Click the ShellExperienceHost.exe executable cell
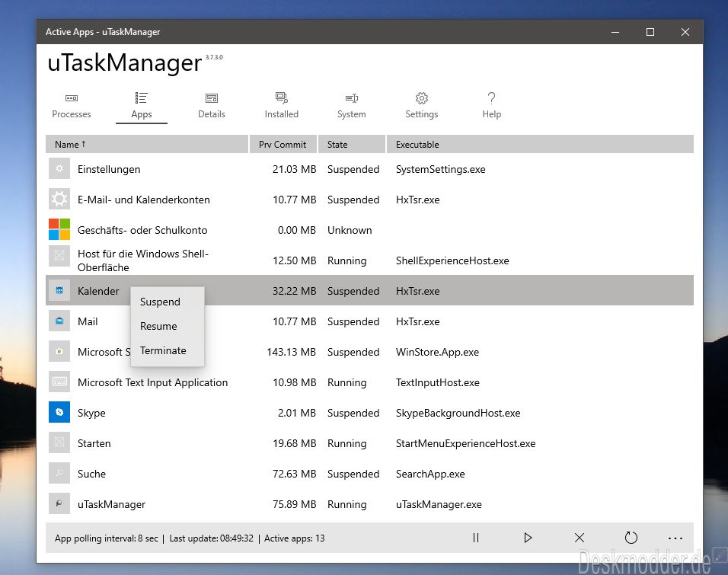The image size is (728, 575). tap(452, 260)
